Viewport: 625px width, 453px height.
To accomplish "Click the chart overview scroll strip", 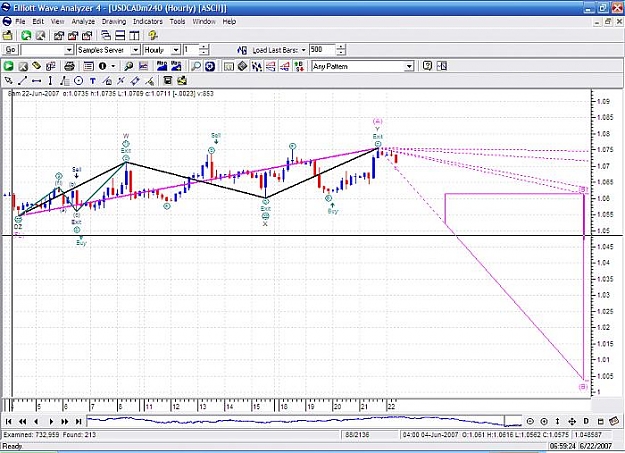I will (x=304, y=421).
